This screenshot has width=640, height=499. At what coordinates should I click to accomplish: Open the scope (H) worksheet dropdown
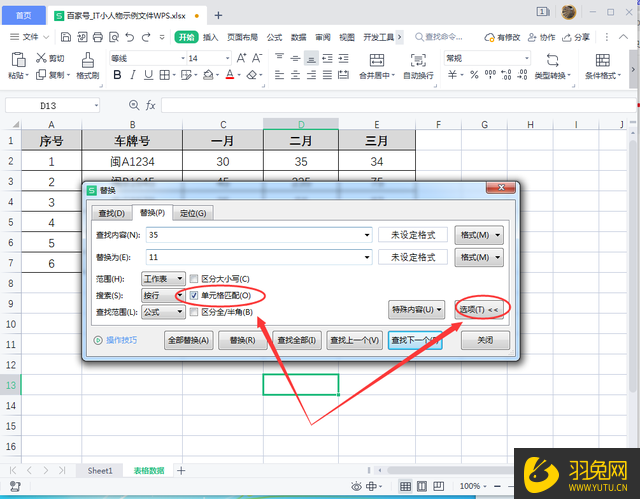tap(163, 279)
